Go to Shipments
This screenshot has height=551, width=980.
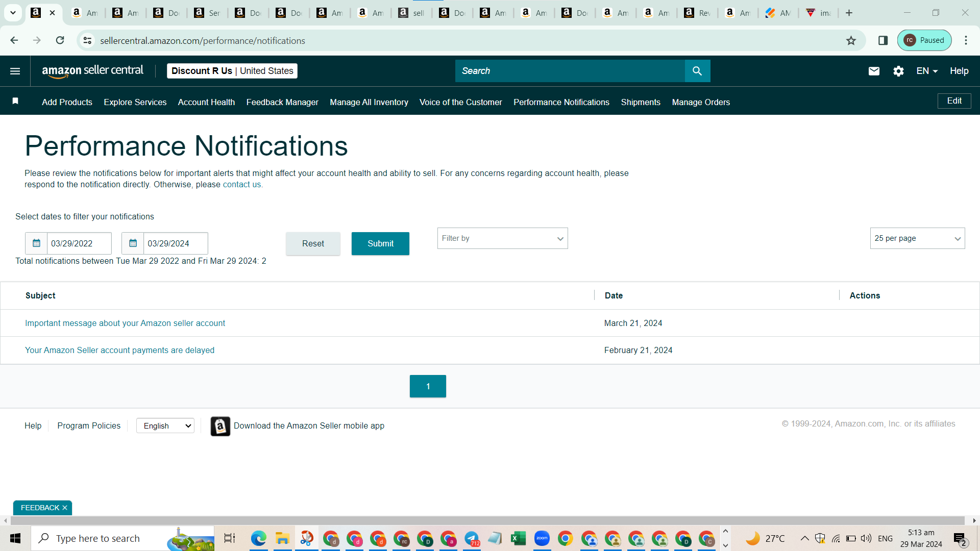tap(641, 102)
